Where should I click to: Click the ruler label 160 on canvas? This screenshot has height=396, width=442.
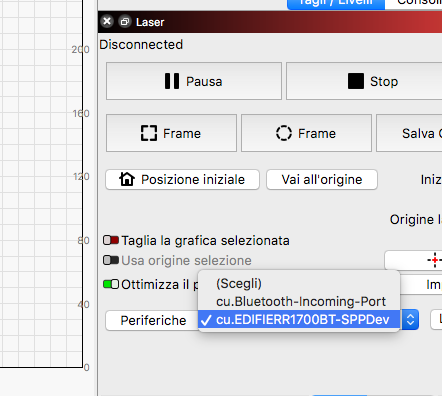point(81,114)
